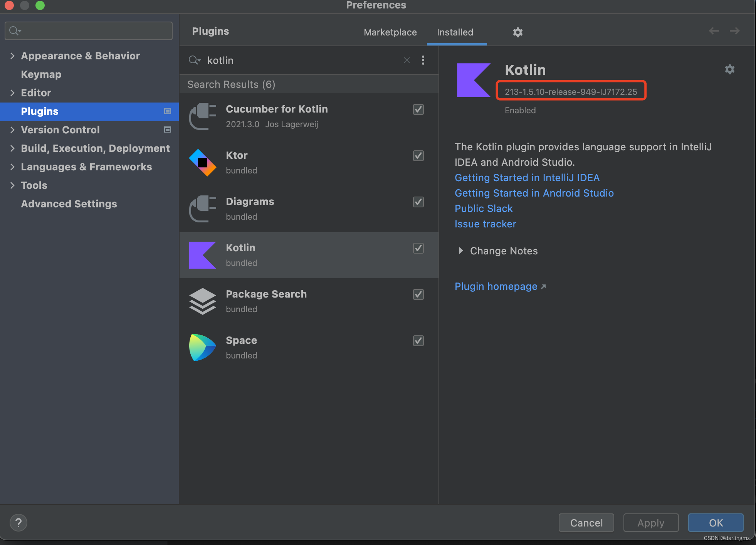Expand Appearance & Behavior settings tree

point(12,56)
